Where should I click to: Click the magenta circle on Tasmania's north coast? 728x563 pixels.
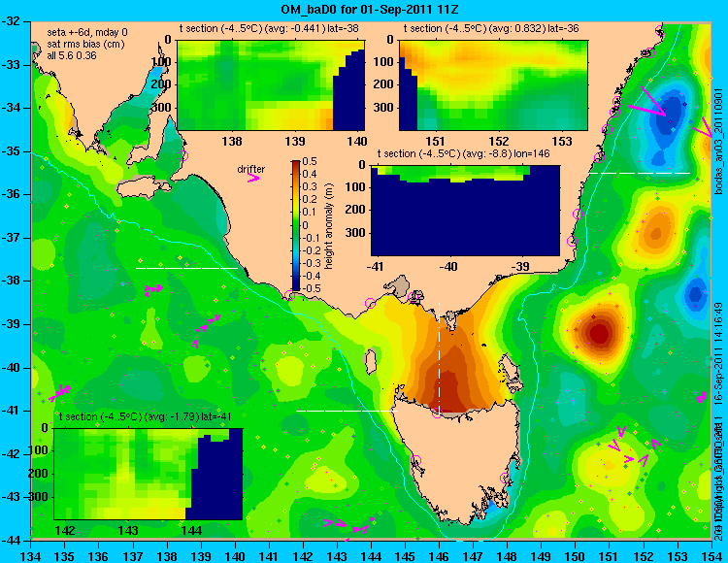pos(437,413)
